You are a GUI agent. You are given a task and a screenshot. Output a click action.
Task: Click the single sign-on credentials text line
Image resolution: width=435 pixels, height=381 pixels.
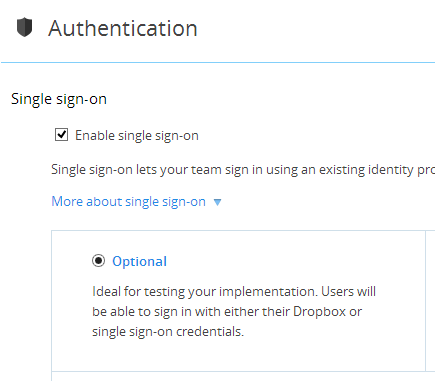coord(168,332)
